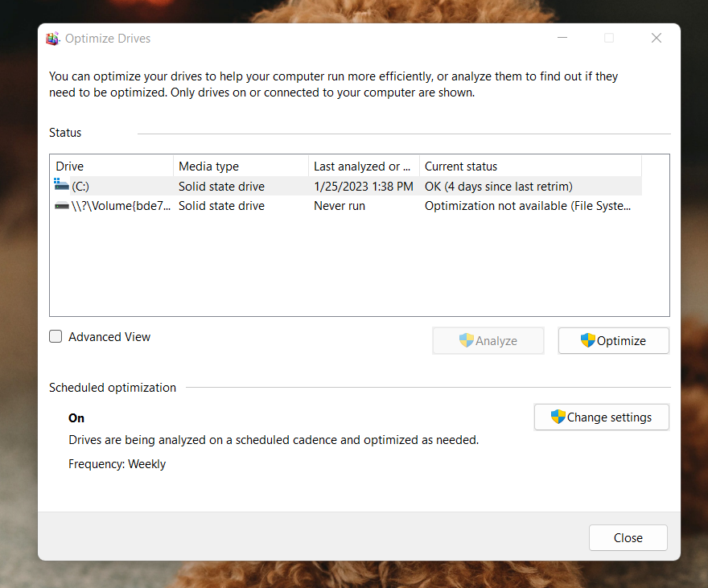This screenshot has width=708, height=588.
Task: Click the Optimize button
Action: tap(614, 341)
